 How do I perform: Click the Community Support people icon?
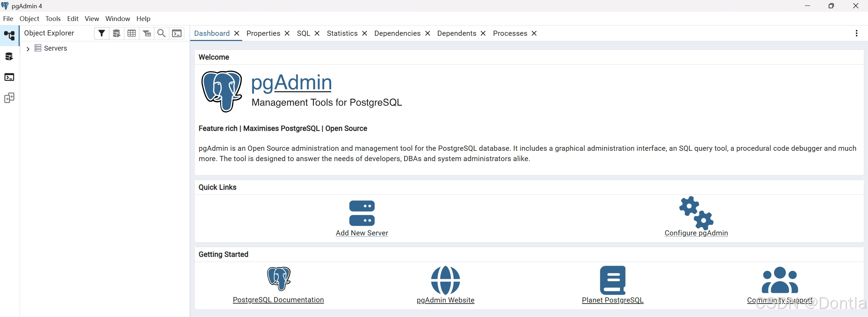click(780, 280)
